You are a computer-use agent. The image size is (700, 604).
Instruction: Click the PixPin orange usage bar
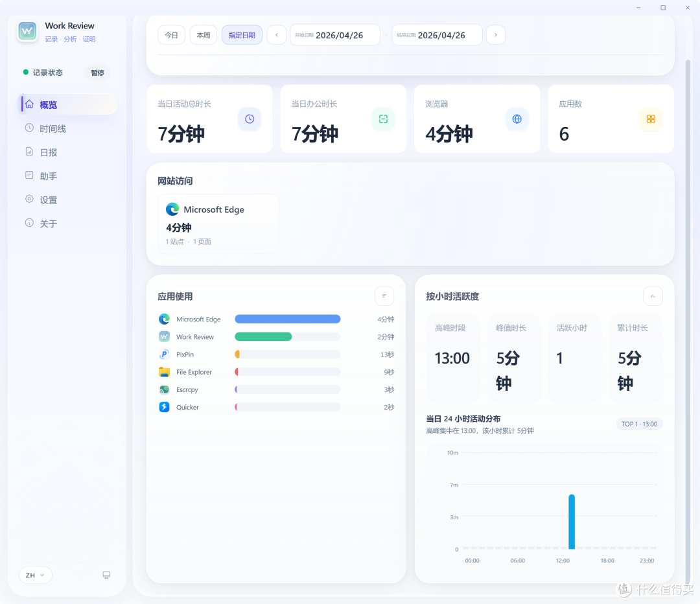point(237,354)
